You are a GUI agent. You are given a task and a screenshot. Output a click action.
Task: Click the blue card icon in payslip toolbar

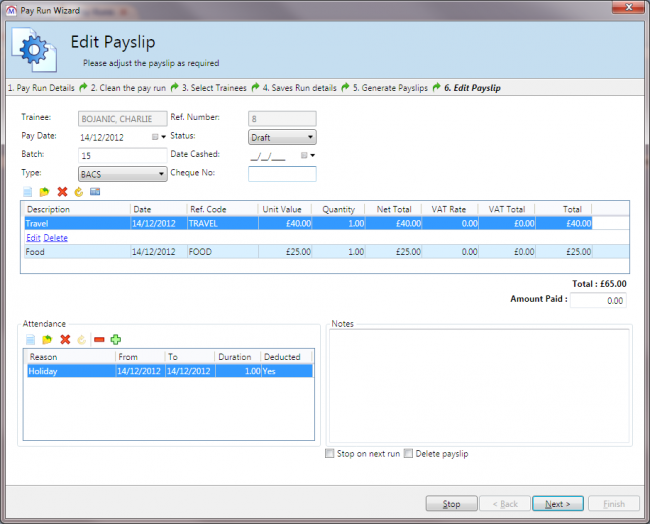[95, 191]
